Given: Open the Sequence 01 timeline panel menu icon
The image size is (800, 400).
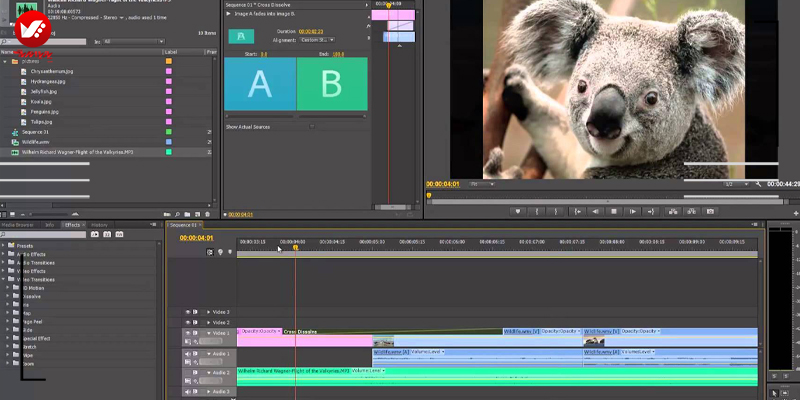Looking at the screenshot, I should coord(755,224).
